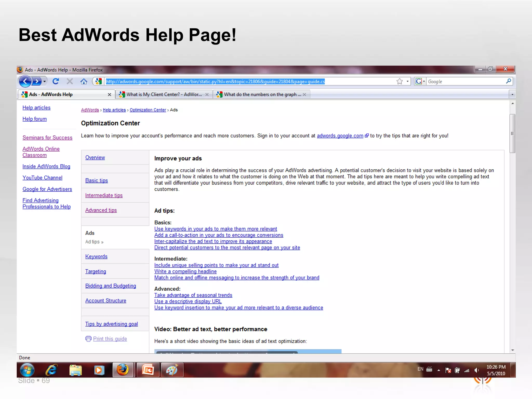This screenshot has height=399, width=532.
Task: Open AdWords Online Classroom link
Action: (41, 152)
